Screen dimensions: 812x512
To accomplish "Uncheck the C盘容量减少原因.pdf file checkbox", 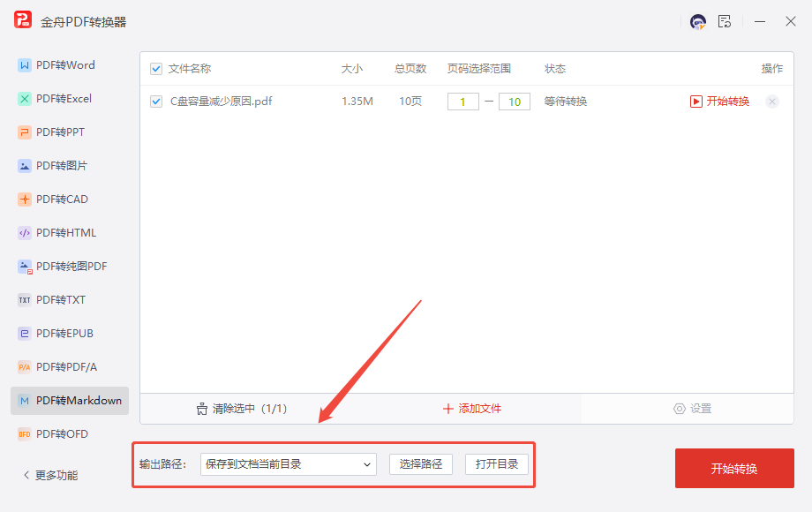I will tap(156, 102).
